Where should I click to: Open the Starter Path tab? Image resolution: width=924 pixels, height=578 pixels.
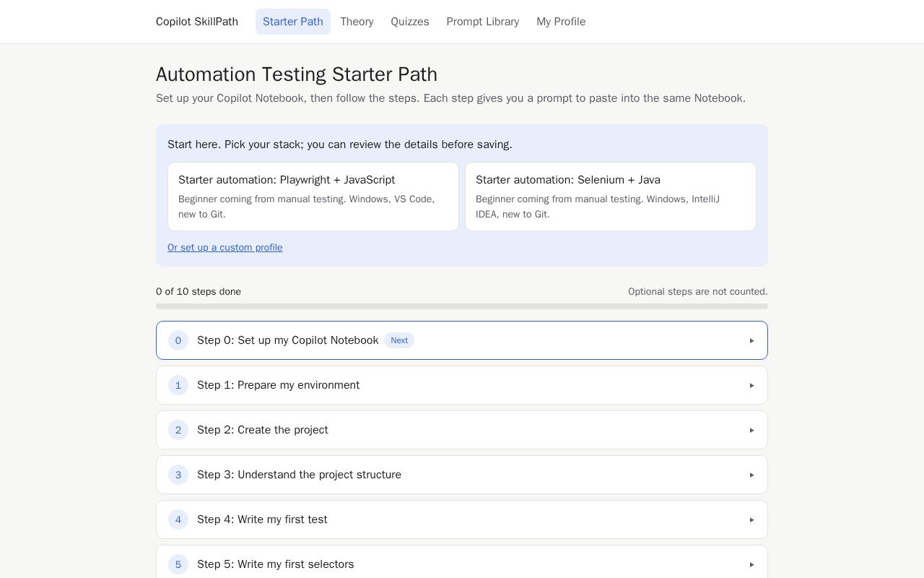293,22
